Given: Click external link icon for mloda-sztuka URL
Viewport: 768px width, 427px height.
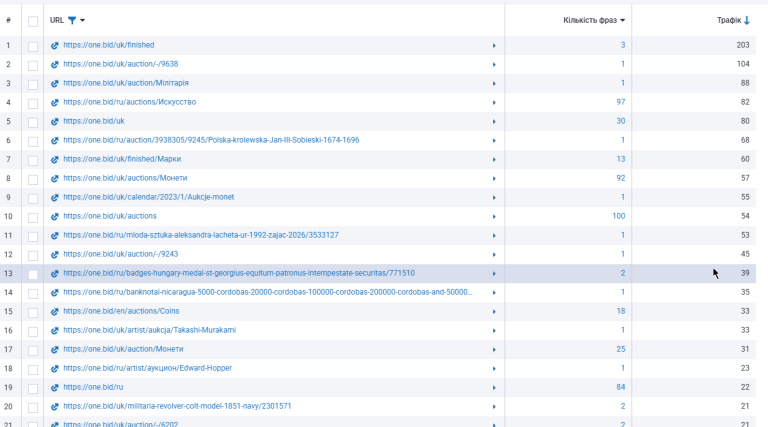Looking at the screenshot, I should (54, 236).
